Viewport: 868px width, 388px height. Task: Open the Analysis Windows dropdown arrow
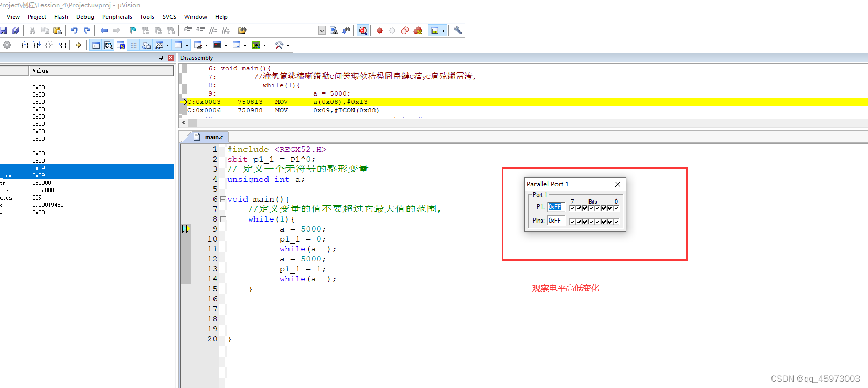226,45
